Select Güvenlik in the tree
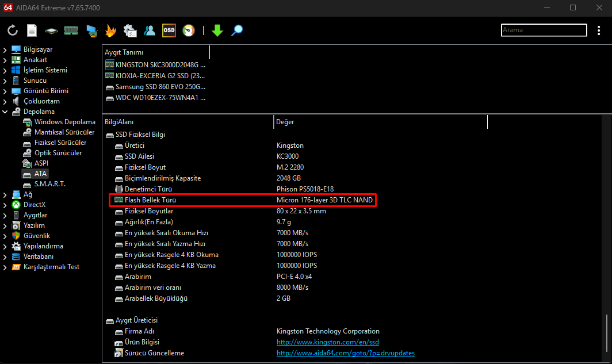The height and width of the screenshot is (364, 612). [x=37, y=236]
